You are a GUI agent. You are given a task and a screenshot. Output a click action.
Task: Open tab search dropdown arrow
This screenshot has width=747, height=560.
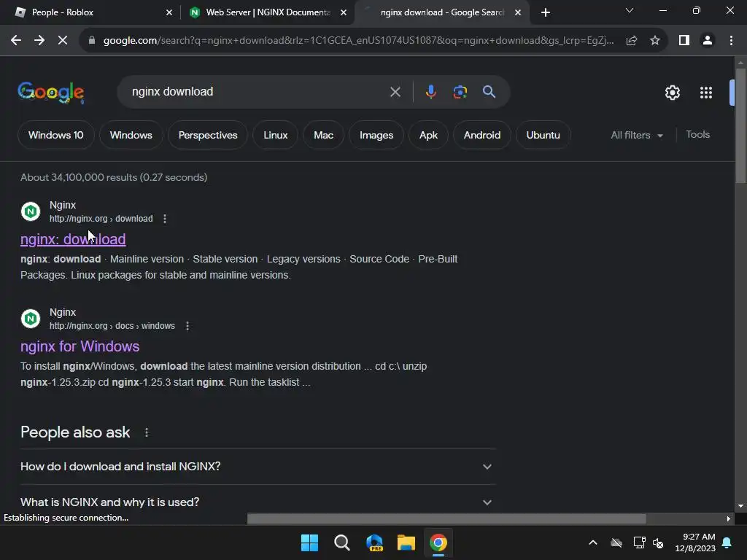(x=630, y=10)
